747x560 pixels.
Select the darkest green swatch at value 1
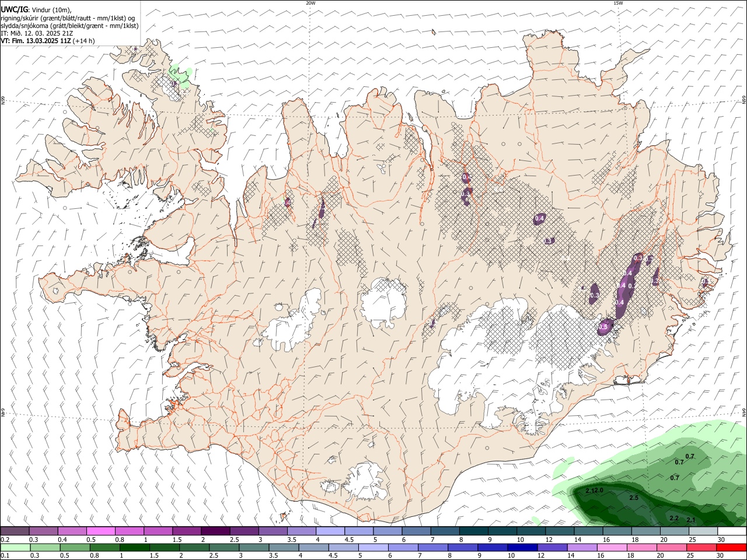tap(134, 547)
